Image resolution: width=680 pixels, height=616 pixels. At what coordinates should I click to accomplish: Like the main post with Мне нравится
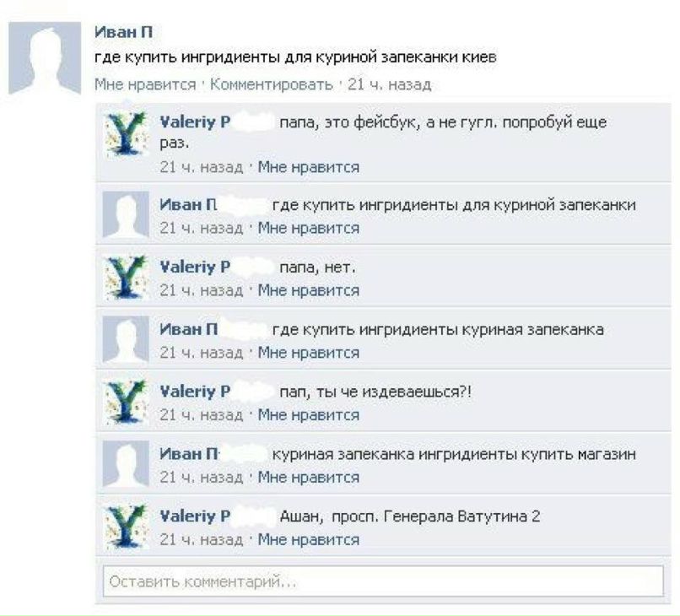click(145, 84)
